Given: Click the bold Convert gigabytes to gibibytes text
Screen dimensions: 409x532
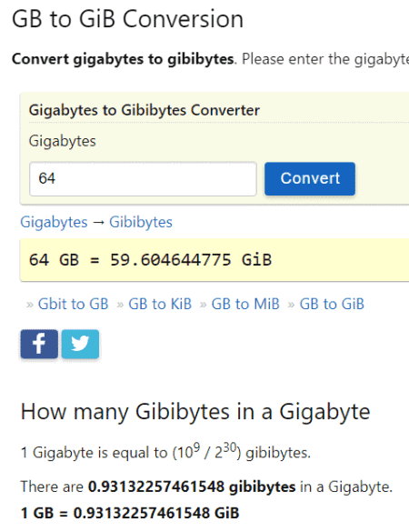Looking at the screenshot, I should 123,59.
